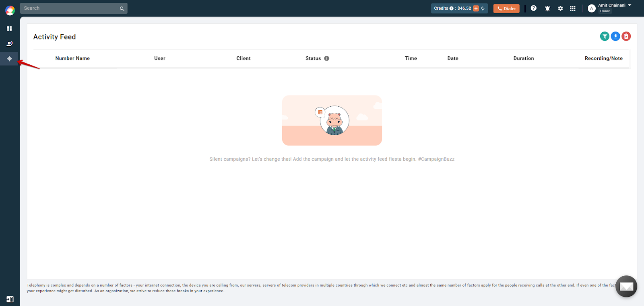The image size is (644, 306).
Task: Open settings gear in top bar
Action: [x=560, y=8]
